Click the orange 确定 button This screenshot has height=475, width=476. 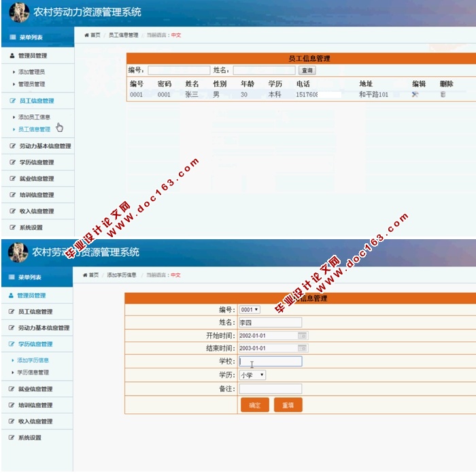(x=255, y=405)
